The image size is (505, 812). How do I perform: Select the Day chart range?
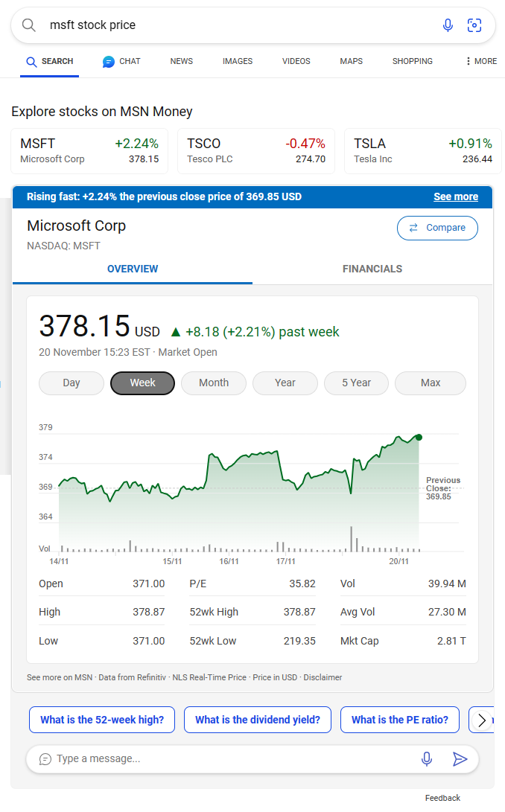(72, 383)
